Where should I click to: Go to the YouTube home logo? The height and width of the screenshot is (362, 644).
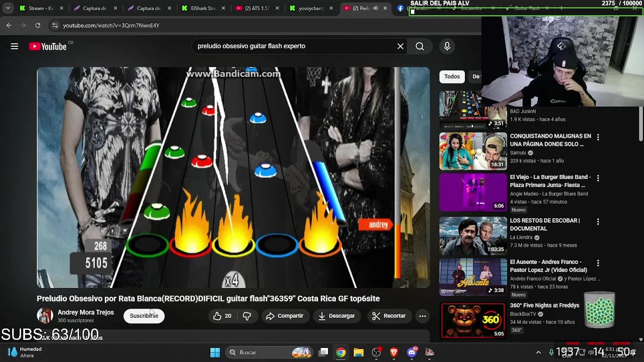point(48,46)
